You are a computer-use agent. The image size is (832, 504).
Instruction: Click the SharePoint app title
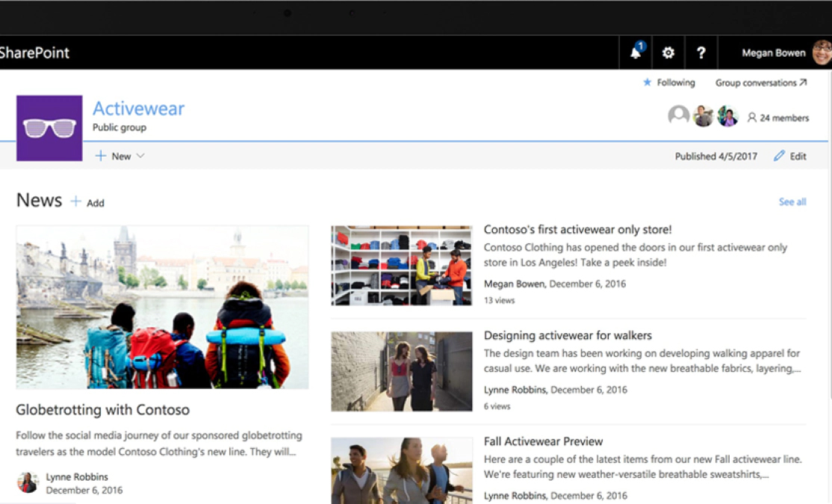[34, 52]
